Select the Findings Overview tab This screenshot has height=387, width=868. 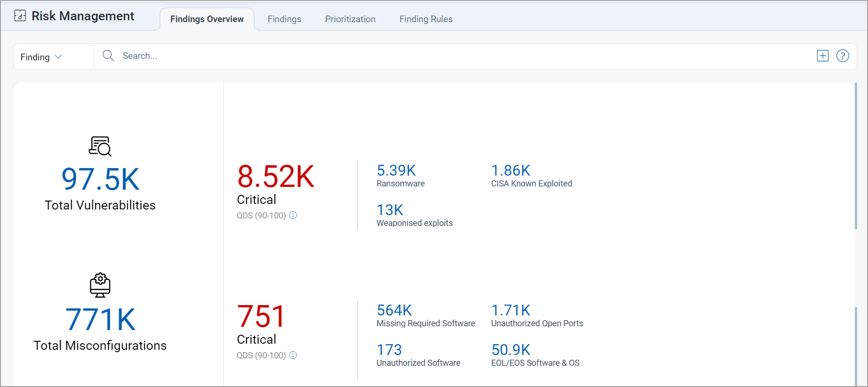(x=207, y=19)
